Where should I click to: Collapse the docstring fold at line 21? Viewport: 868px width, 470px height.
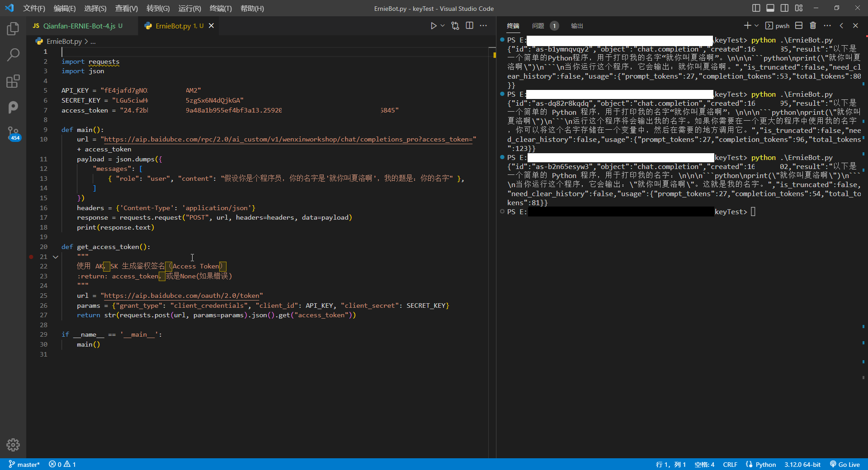56,257
